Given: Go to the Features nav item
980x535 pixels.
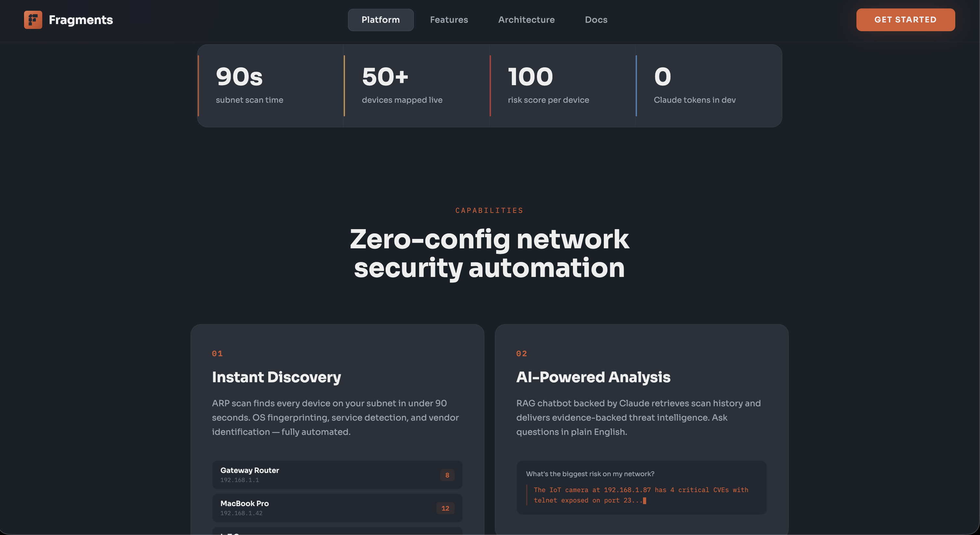Looking at the screenshot, I should [x=449, y=20].
